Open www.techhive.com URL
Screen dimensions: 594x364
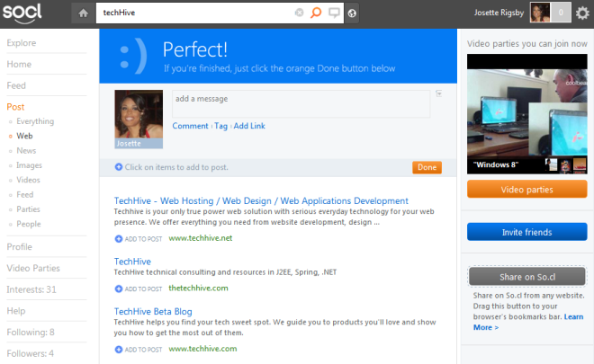click(202, 349)
